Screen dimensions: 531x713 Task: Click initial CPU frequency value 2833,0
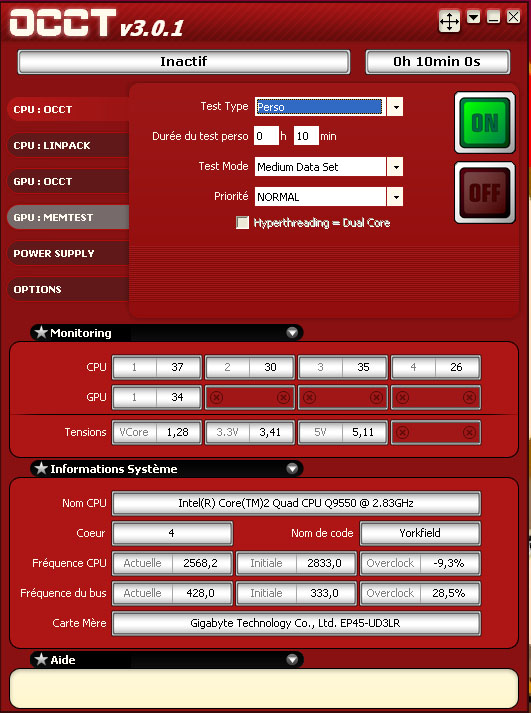[325, 563]
